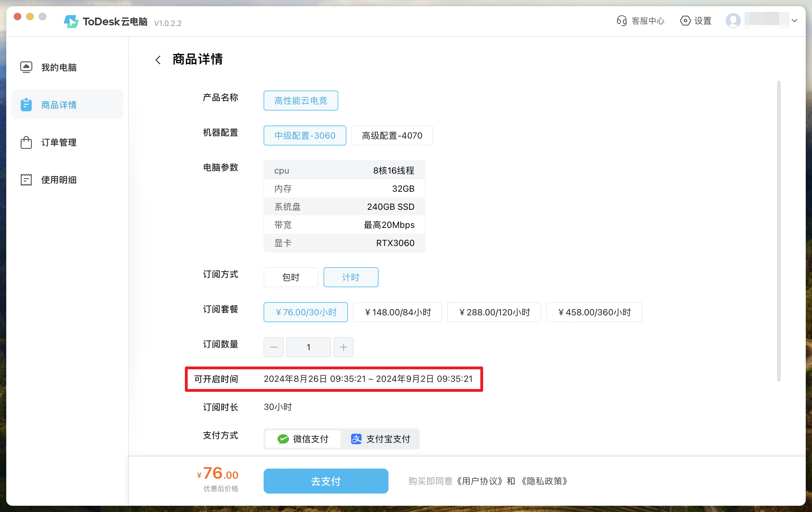The height and width of the screenshot is (512, 812).
Task: Choose 计时 subscription mode
Action: 351,277
